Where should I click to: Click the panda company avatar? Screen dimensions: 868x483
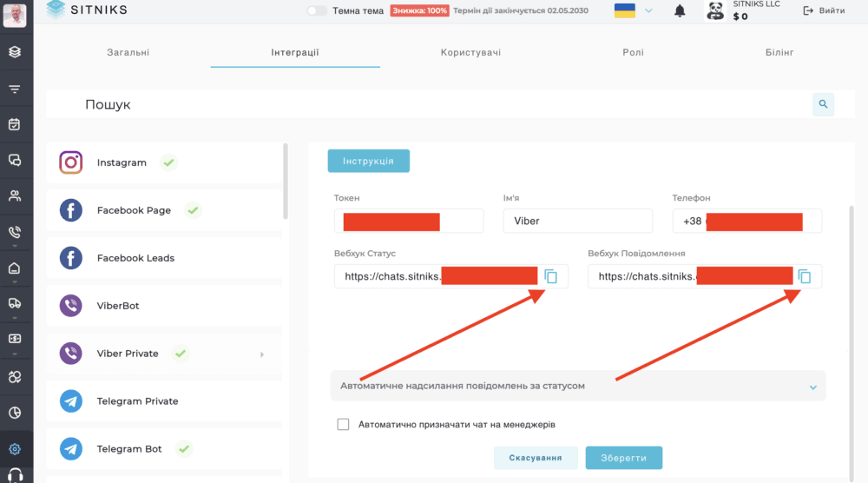(715, 10)
